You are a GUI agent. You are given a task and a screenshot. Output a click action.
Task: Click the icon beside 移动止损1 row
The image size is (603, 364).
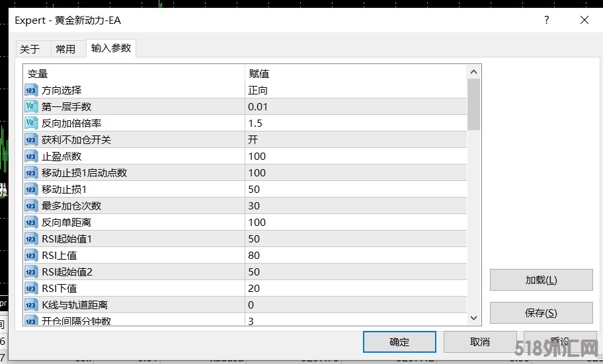click(31, 190)
